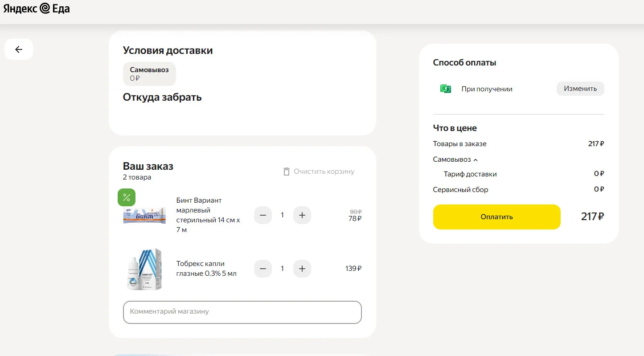Focus the Комментарий магазину input field
This screenshot has height=356, width=644.
point(242,312)
